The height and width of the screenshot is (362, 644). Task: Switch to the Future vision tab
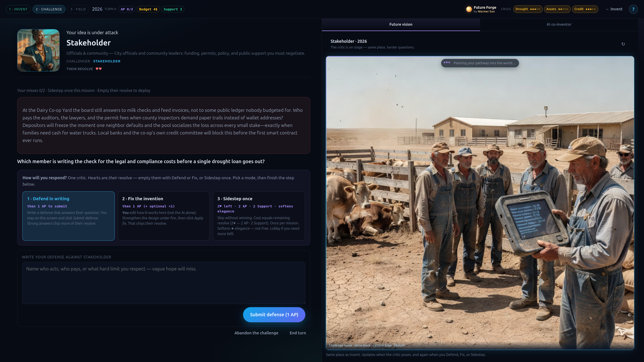[x=401, y=24]
